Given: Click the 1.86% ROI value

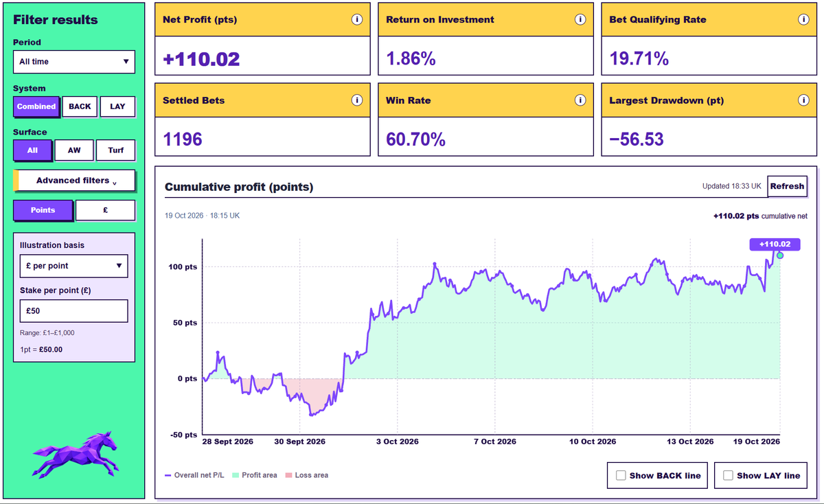Looking at the screenshot, I should tap(411, 59).
